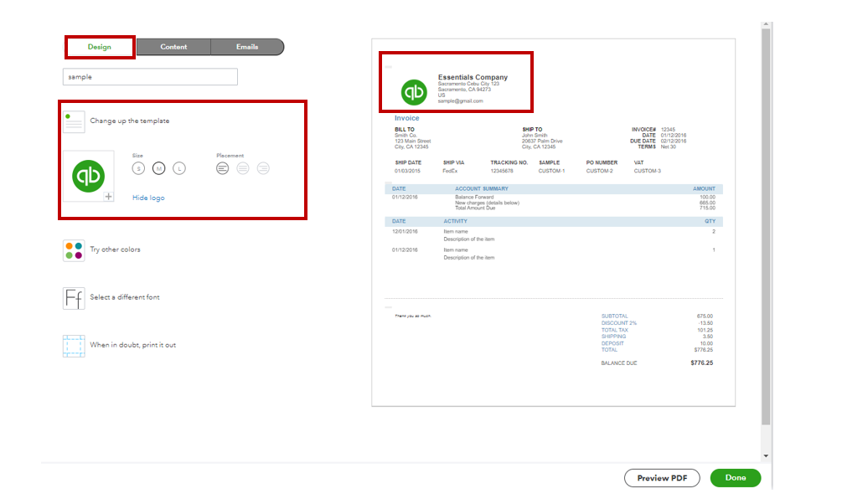The width and height of the screenshot is (868, 504).
Task: Click the QuickBooks logo thumbnail
Action: click(x=87, y=176)
